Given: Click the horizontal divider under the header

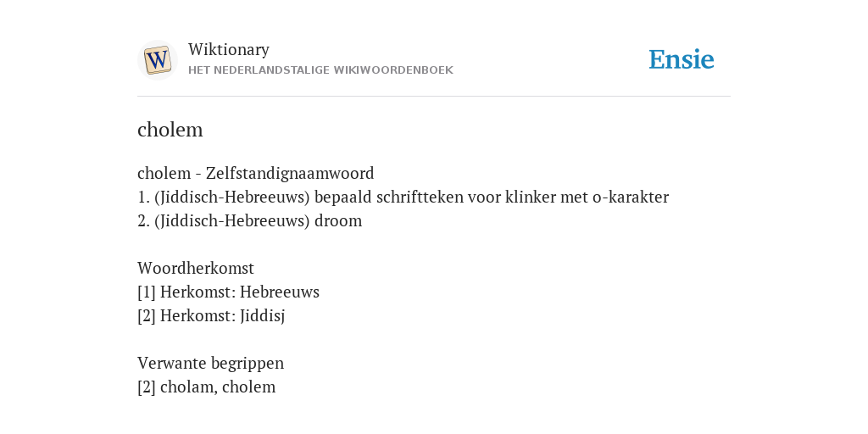Looking at the screenshot, I should pos(434,97).
